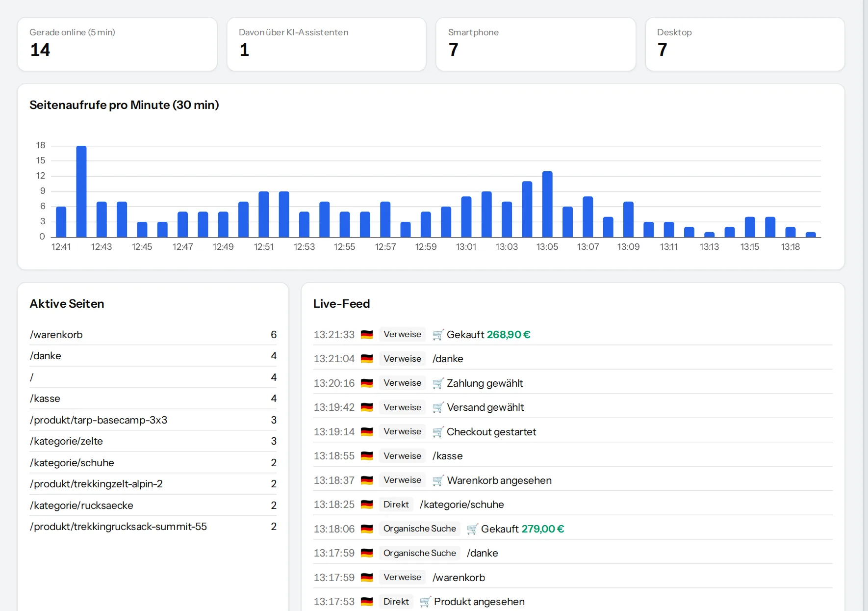Click the Direkt badge at 13:18:25
Screen dimensions: 868x611
396,505
